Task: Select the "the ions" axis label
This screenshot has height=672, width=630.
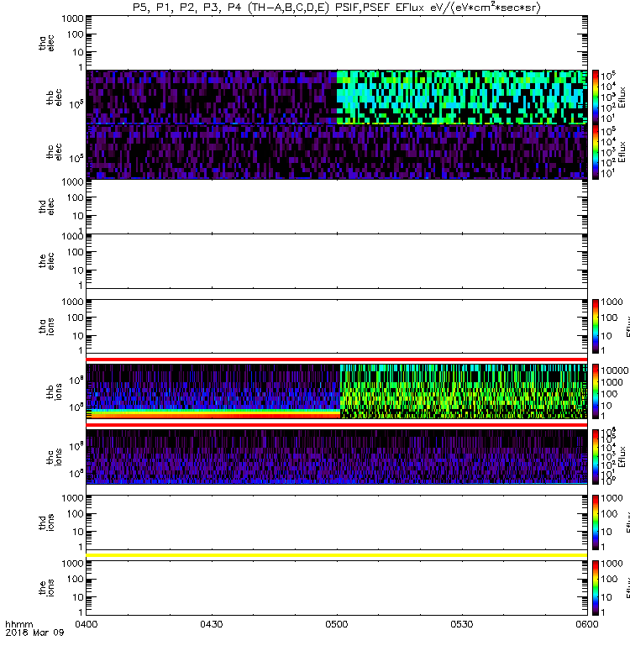Action: point(46,588)
